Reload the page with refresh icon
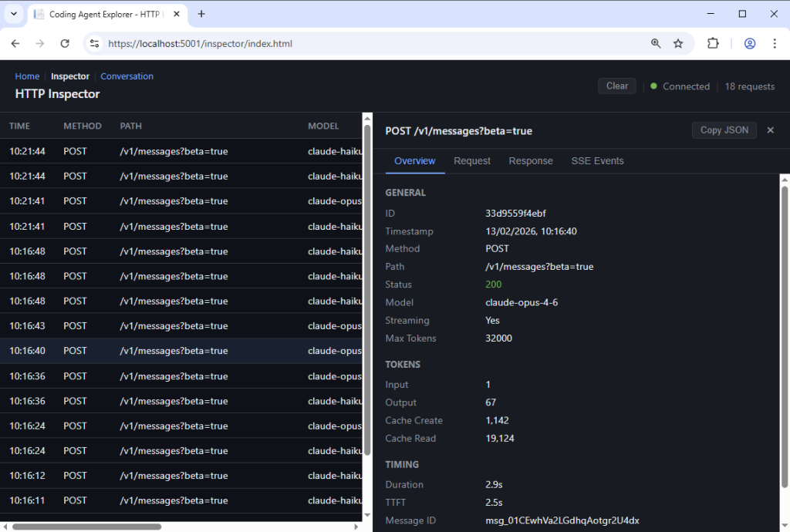The height and width of the screenshot is (532, 790). coord(65,44)
